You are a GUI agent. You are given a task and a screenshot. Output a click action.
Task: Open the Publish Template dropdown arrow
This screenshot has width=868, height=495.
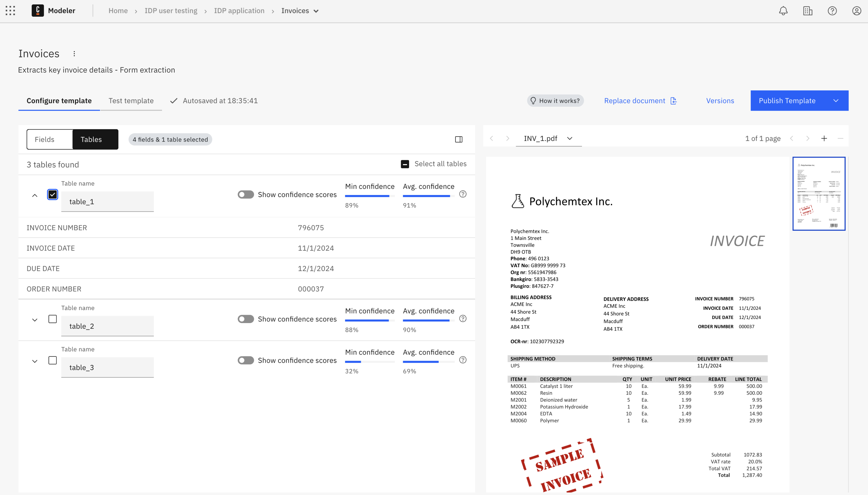click(x=836, y=101)
